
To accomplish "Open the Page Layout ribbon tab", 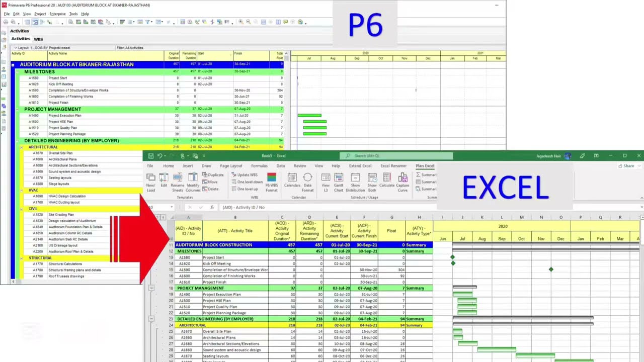I will 231,166.
